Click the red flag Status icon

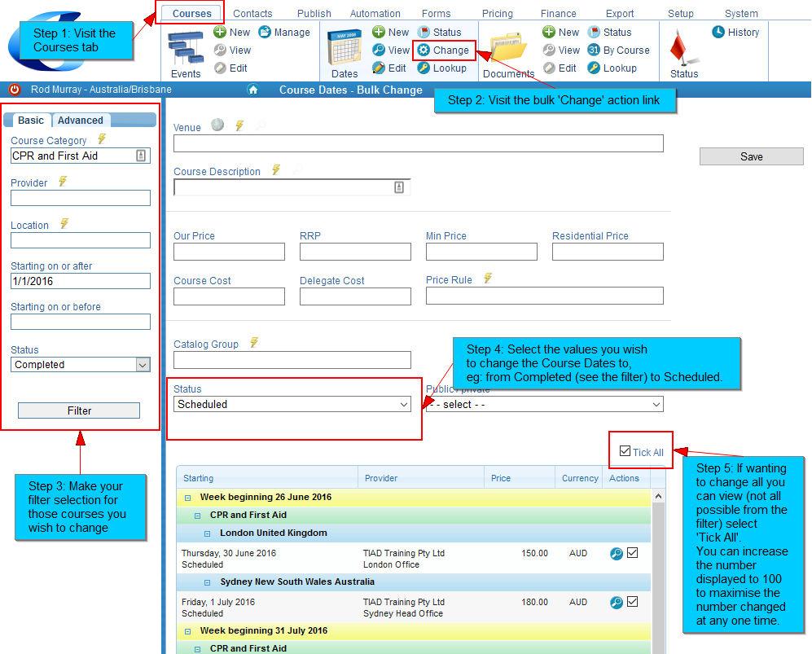(x=683, y=48)
